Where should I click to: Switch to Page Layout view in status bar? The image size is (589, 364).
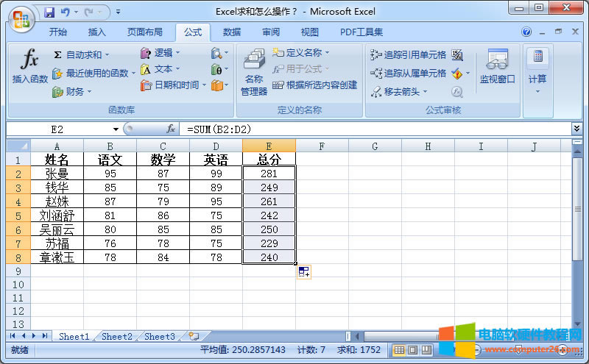[x=412, y=350]
